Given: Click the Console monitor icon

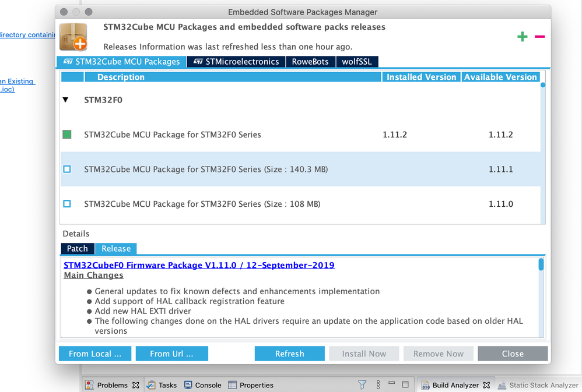Looking at the screenshot, I should (188, 385).
